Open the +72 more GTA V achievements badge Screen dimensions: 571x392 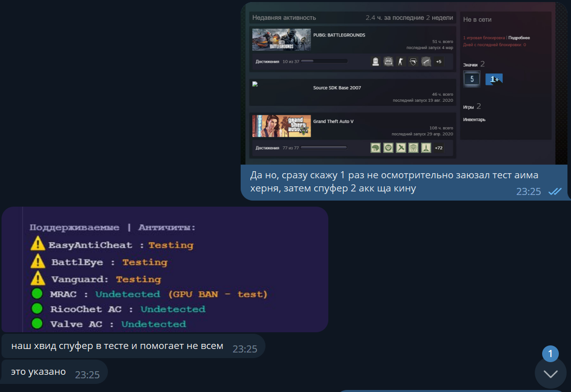(438, 148)
